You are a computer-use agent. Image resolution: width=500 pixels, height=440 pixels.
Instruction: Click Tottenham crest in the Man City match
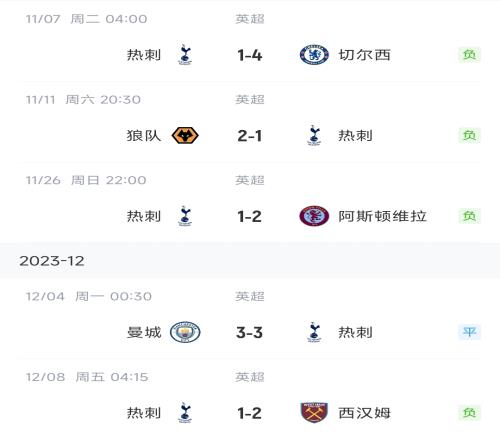314,332
